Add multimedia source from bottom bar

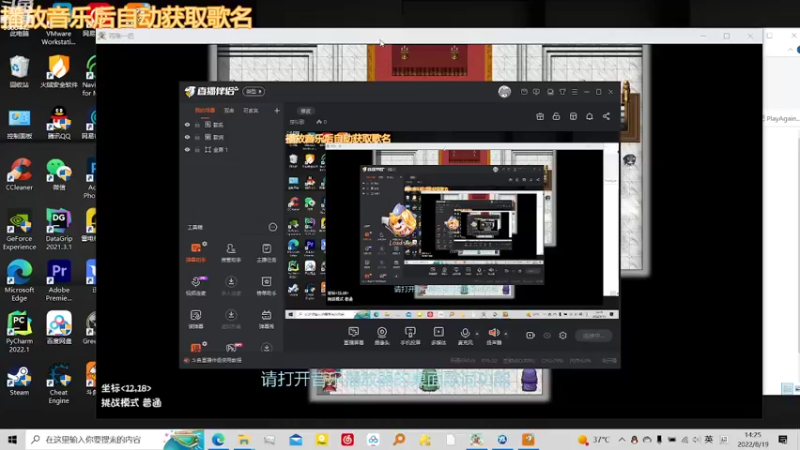pos(438,336)
